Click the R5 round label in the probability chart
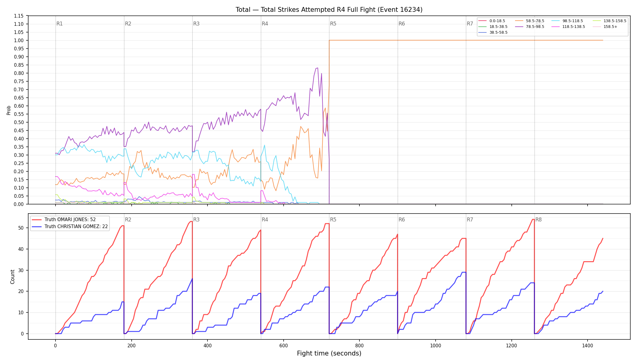Image resolution: width=637 pixels, height=364 pixels. click(x=333, y=24)
